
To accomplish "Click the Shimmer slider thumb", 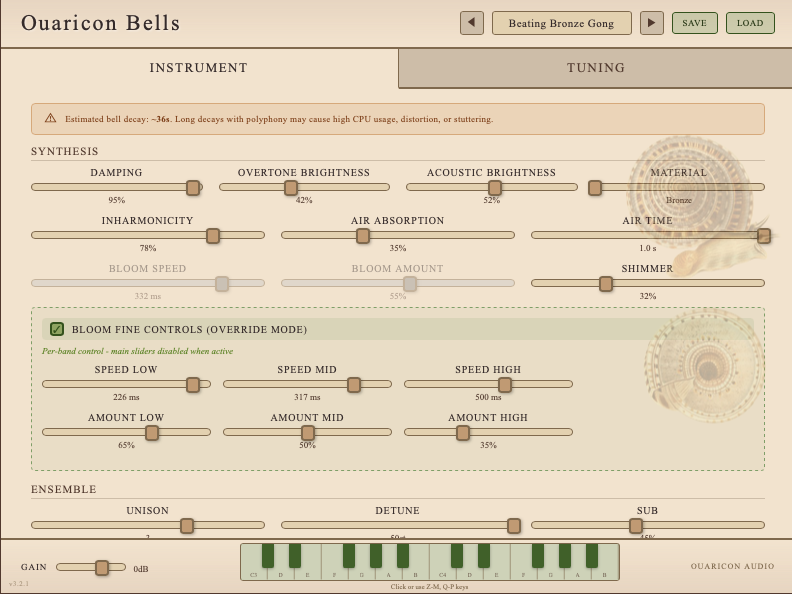I will 605,283.
